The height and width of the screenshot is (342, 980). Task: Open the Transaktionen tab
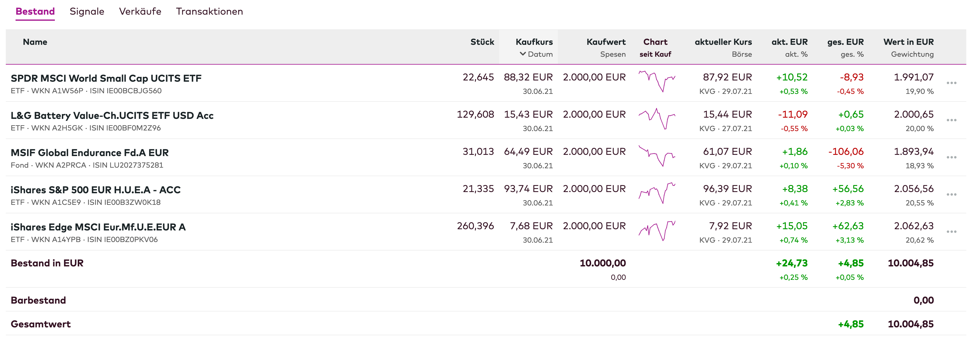209,11
